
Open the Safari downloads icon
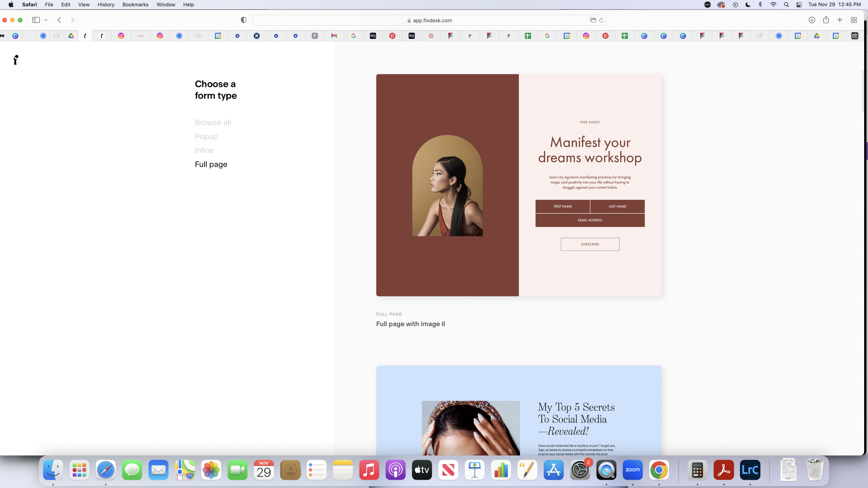coord(812,20)
